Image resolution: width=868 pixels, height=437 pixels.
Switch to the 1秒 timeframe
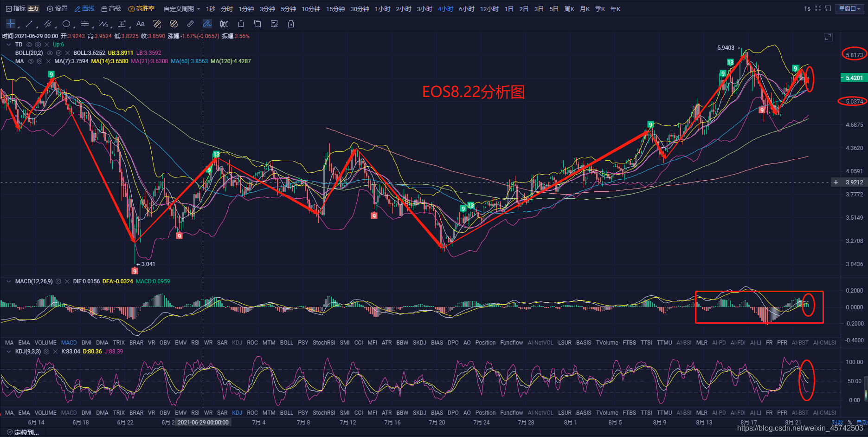point(211,9)
